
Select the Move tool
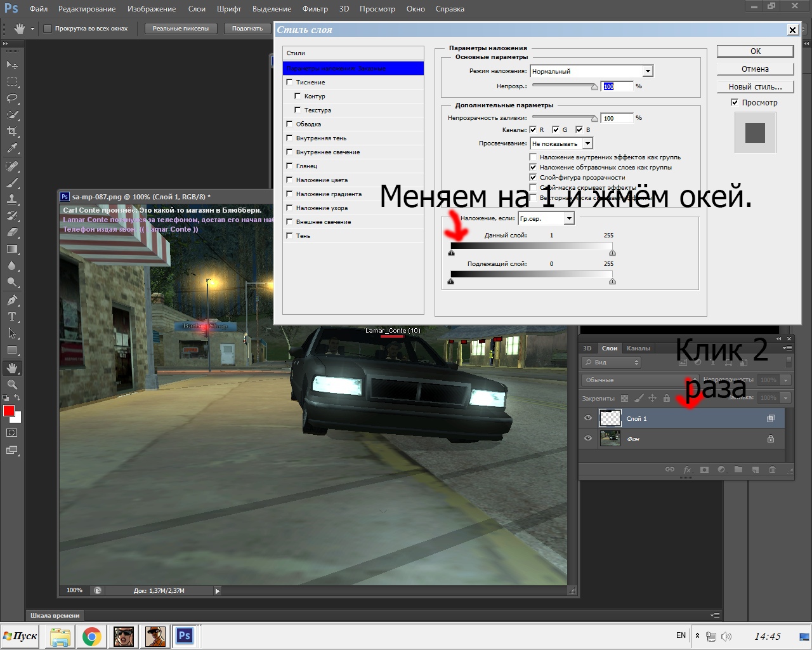(12, 65)
